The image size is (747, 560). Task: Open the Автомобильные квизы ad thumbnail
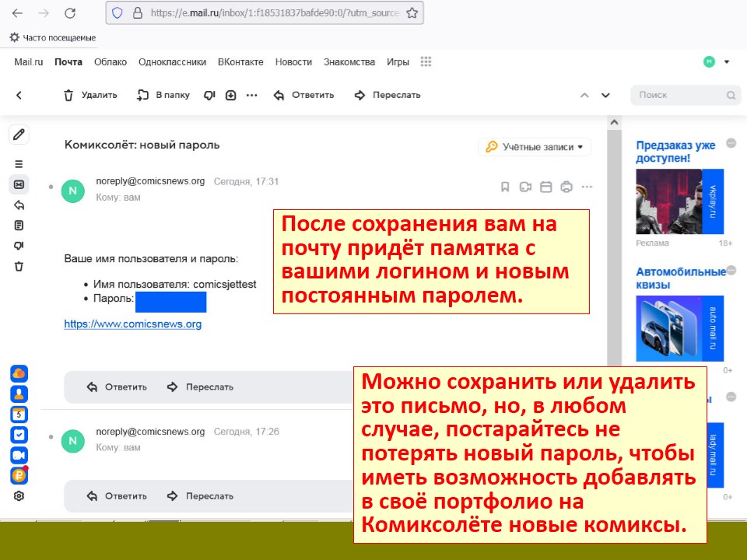coord(679,328)
